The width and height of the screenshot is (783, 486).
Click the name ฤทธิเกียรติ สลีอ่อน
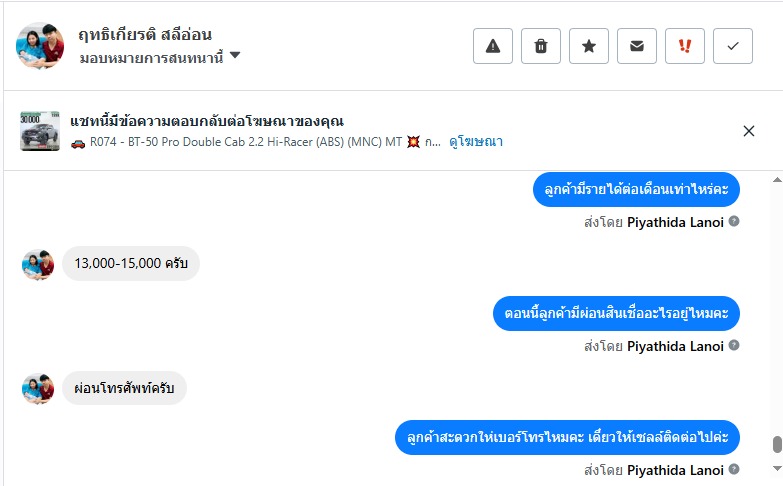(x=145, y=35)
